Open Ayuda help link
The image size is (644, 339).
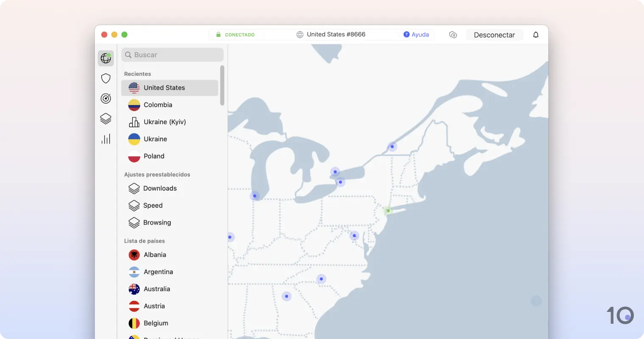(x=416, y=34)
